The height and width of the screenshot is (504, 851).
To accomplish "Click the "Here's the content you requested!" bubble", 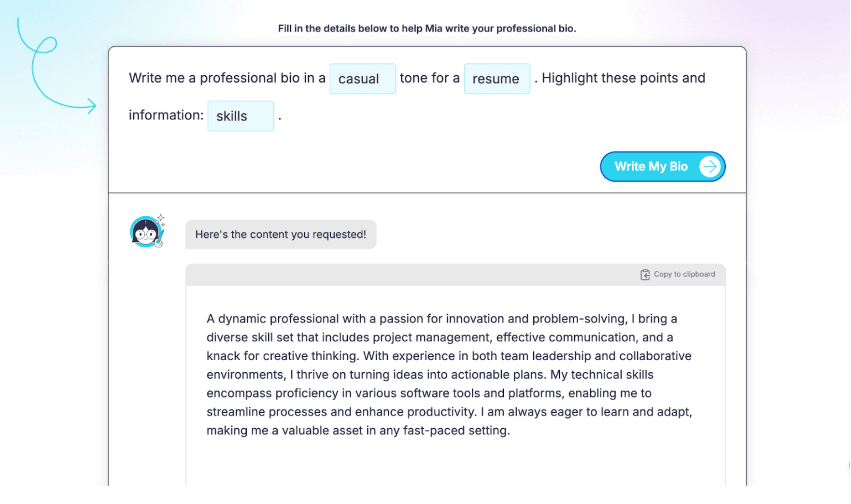I will pos(281,235).
